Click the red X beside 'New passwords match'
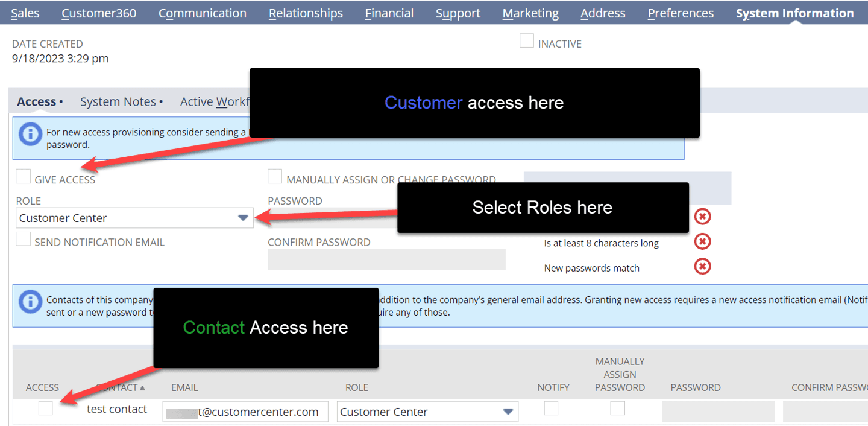868x426 pixels. [x=702, y=266]
